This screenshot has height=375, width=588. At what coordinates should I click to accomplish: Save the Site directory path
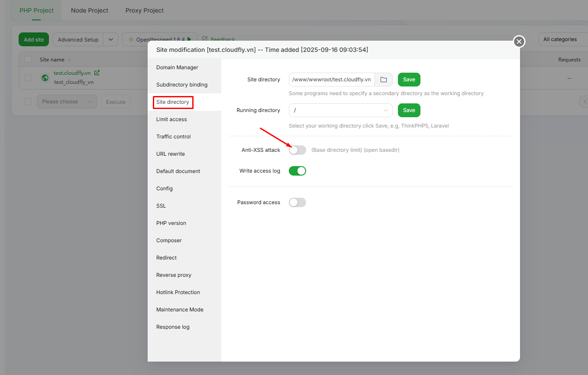(409, 80)
